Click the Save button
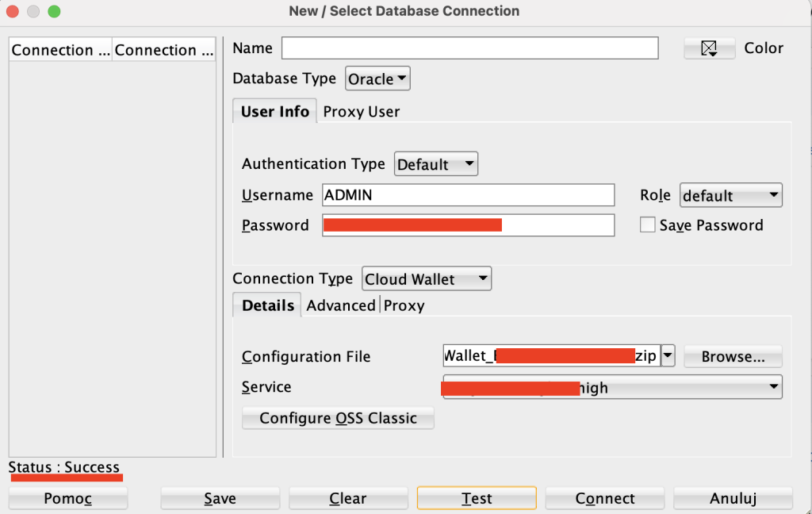This screenshot has width=812, height=514. tap(220, 498)
